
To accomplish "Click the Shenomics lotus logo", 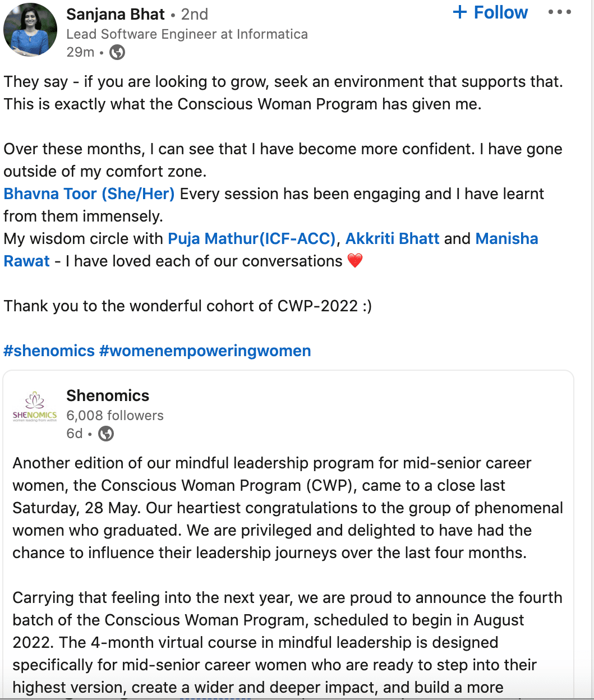I will pyautogui.click(x=35, y=407).
